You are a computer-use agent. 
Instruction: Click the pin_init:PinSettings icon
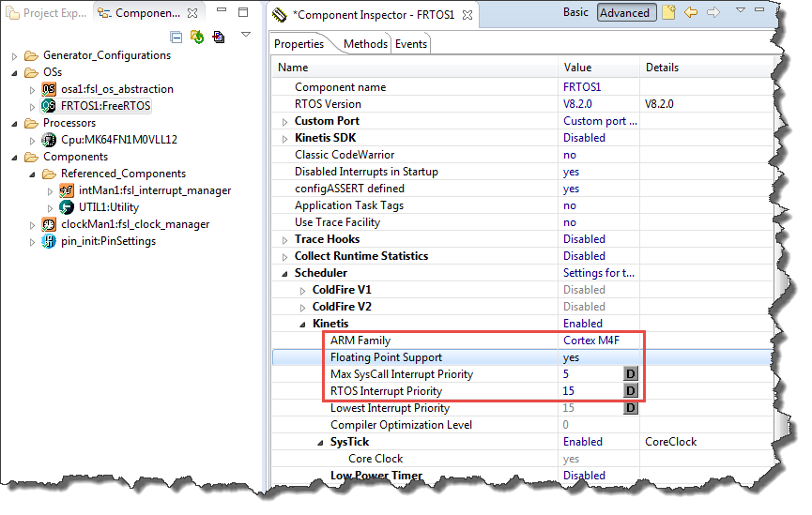tap(49, 241)
